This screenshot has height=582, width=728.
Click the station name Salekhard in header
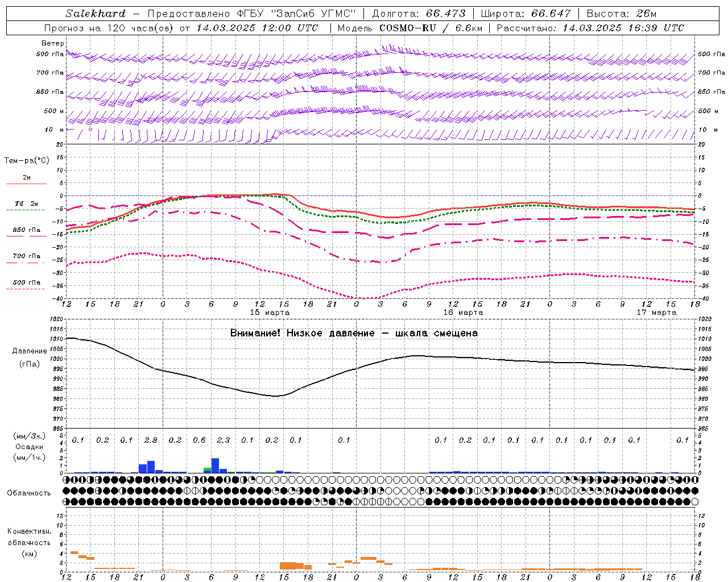point(95,14)
